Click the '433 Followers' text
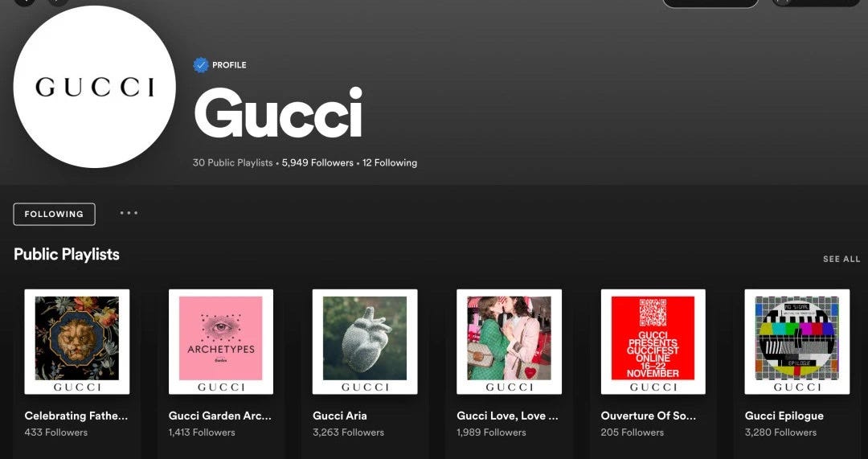Viewport: 868px width, 459px height. click(x=56, y=432)
